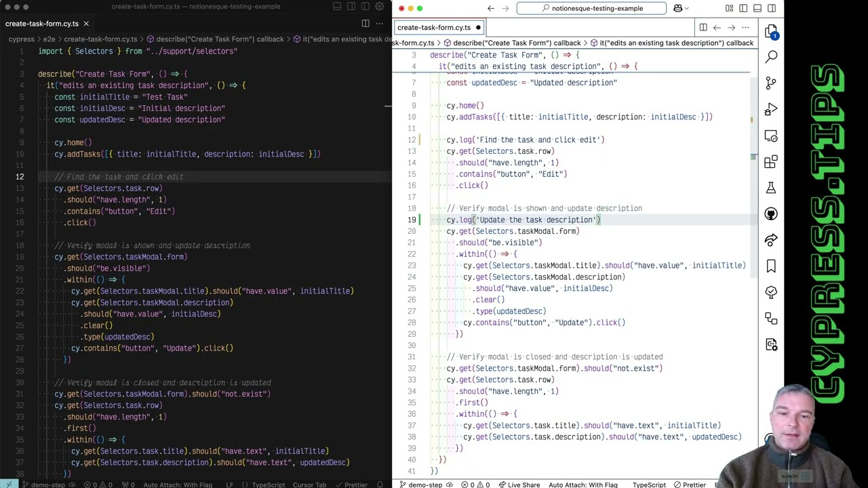Open tree-shaped icon below Bookmarks in activity bar
Viewport: 868px width, 488px height.
[771, 292]
